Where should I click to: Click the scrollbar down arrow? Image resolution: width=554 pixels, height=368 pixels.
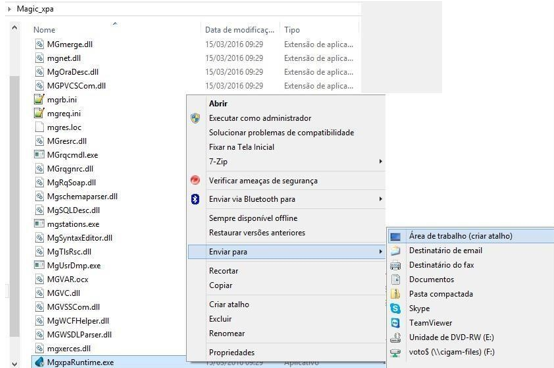[14, 363]
